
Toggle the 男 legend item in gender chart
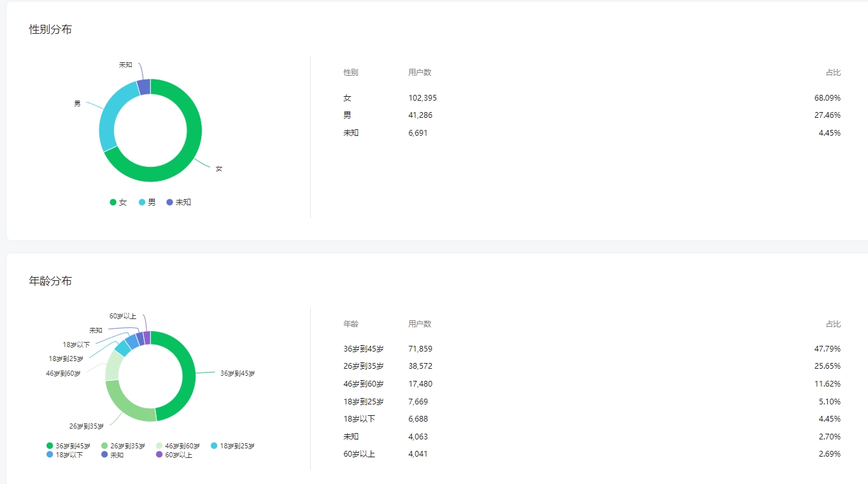tap(147, 202)
